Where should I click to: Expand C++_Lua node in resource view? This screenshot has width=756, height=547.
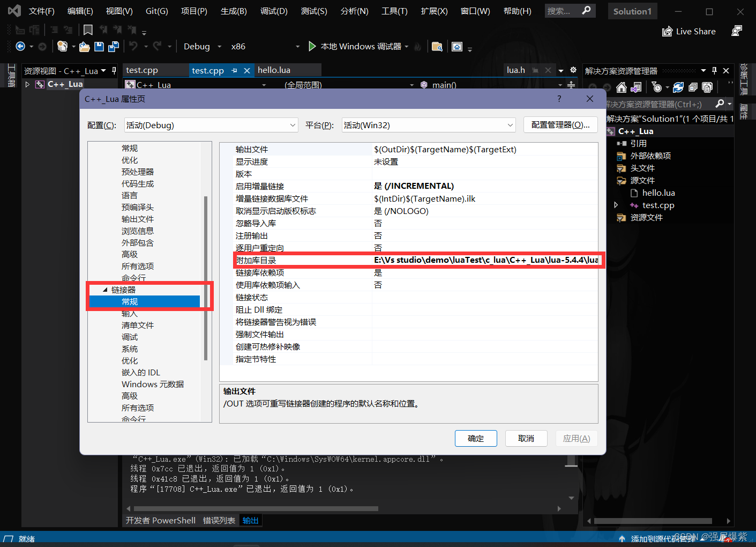(27, 84)
